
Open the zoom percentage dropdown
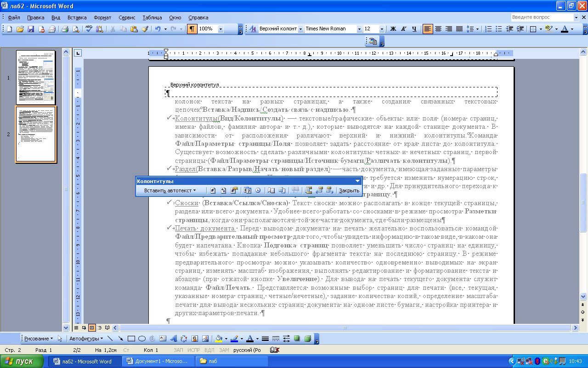(220, 29)
